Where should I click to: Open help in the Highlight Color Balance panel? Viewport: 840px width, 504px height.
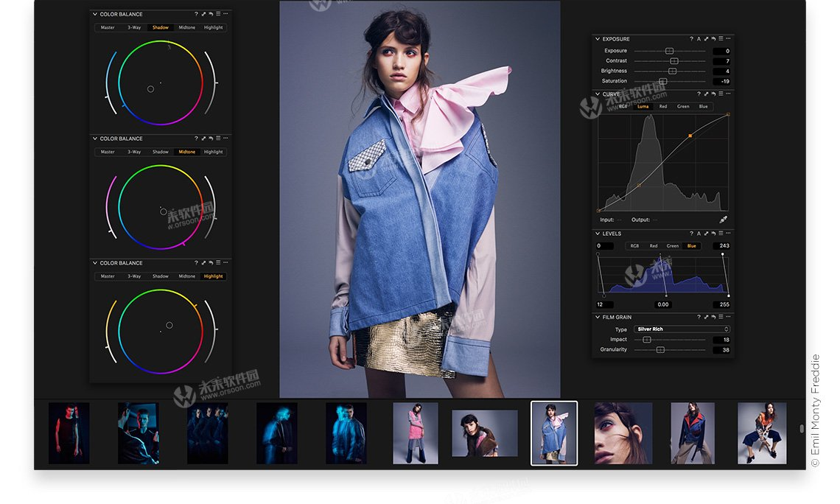click(x=196, y=263)
